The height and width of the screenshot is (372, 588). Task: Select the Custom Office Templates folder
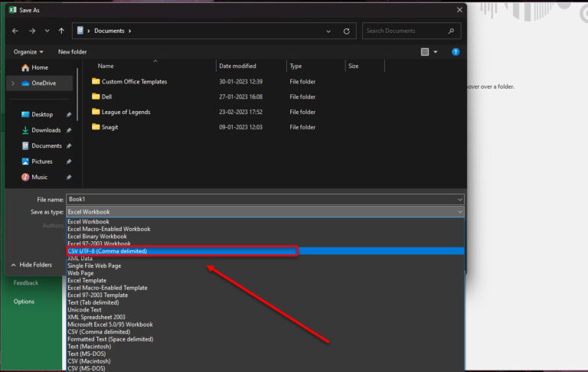129,81
